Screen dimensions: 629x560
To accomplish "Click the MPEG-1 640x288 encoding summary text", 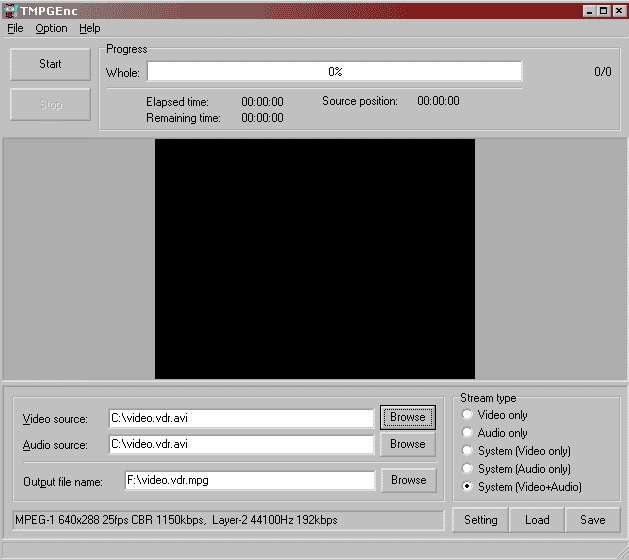I will [177, 520].
